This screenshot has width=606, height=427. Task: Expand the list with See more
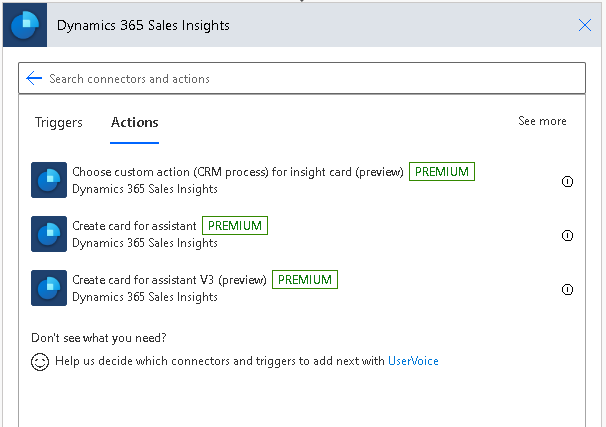(x=542, y=121)
